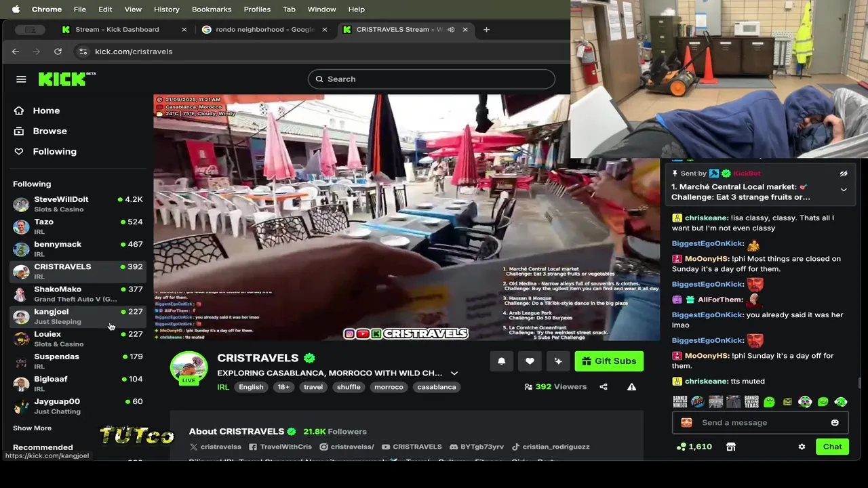Open a new Chrome tab
The height and width of the screenshot is (488, 868).
click(486, 29)
